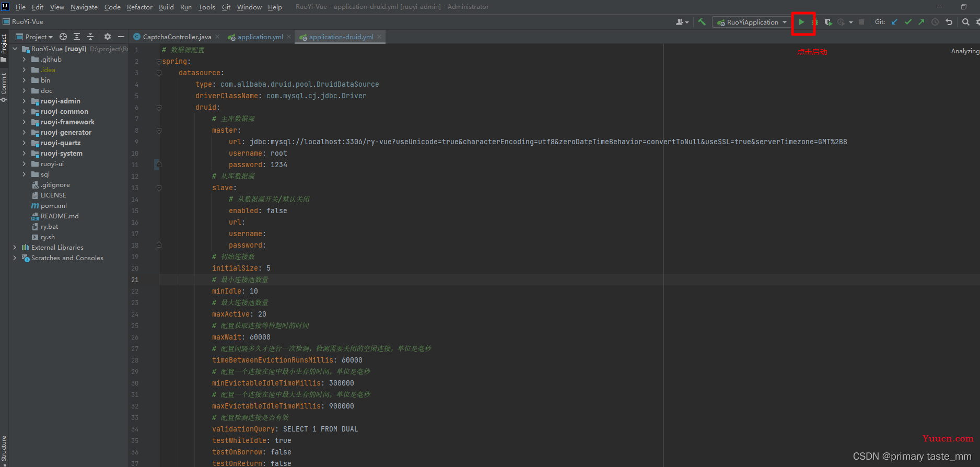Click the 'password: 1234' line

point(258,165)
